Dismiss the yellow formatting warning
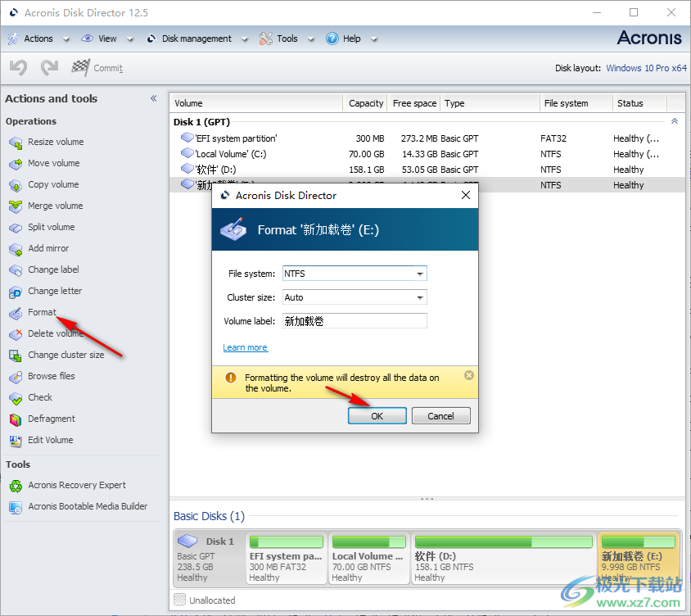 (469, 375)
